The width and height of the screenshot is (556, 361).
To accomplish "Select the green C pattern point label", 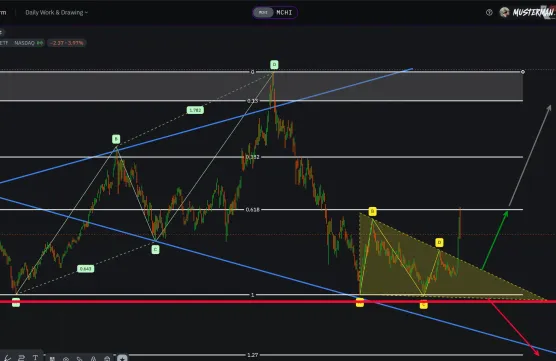I will [x=155, y=250].
